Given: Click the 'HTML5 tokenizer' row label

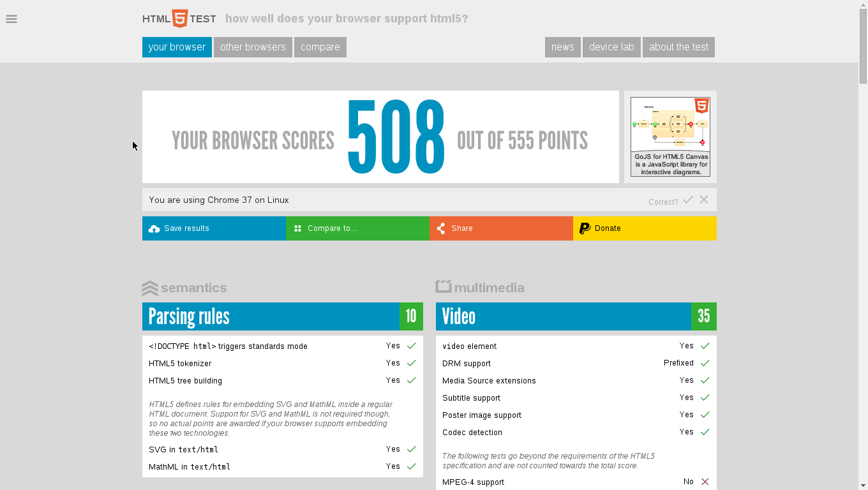Looking at the screenshot, I should (180, 364).
